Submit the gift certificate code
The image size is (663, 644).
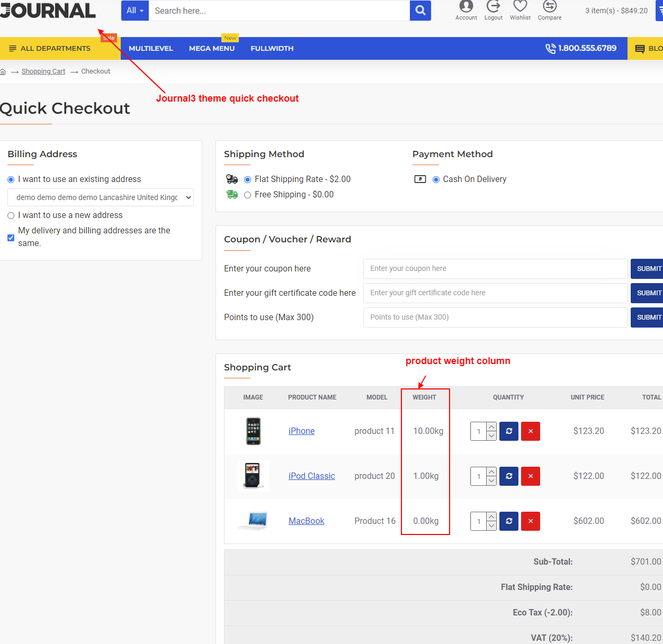coord(647,293)
